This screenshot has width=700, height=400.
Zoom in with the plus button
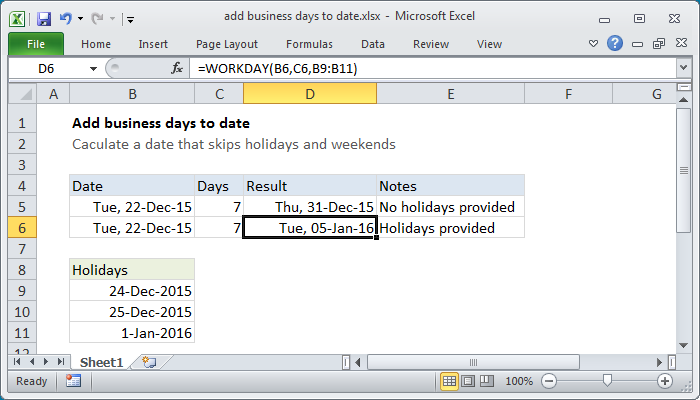tap(664, 381)
